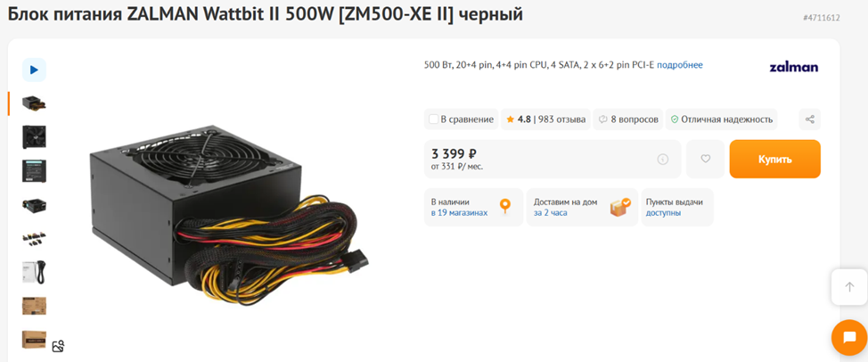
Task: Click the "Купить" button
Action: pos(775,159)
